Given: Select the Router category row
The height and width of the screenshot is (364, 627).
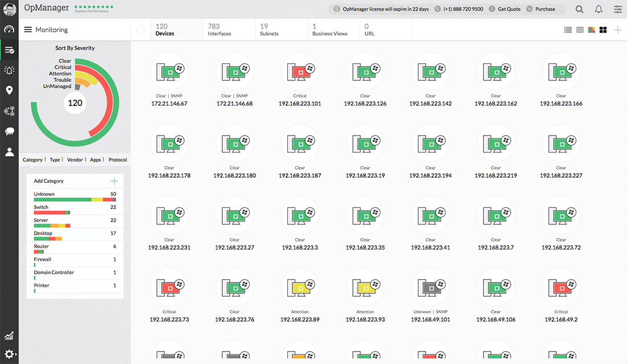Looking at the screenshot, I should (x=75, y=248).
